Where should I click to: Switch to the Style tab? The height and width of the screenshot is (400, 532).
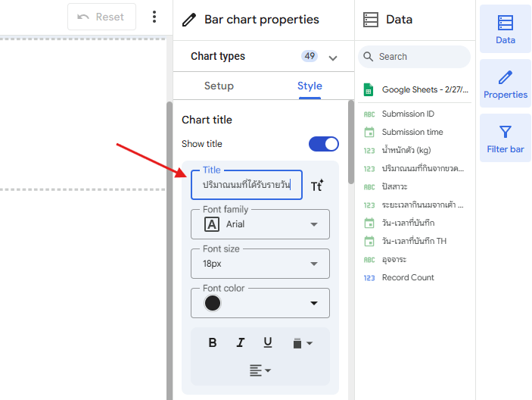tap(310, 86)
